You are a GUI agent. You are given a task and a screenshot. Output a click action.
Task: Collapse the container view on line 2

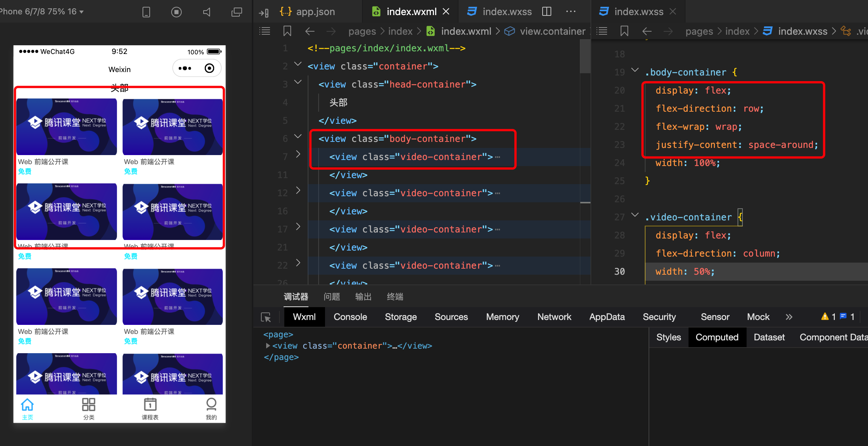click(298, 64)
